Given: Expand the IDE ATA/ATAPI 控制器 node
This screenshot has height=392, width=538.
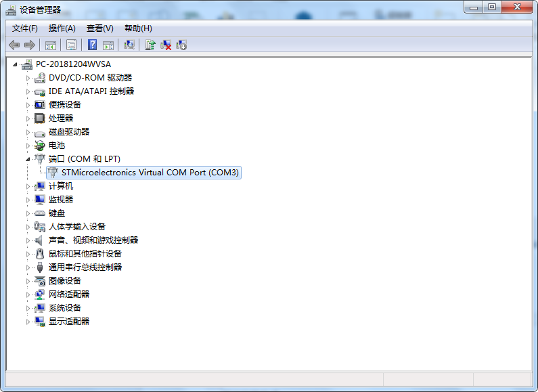Looking at the screenshot, I should [x=28, y=91].
